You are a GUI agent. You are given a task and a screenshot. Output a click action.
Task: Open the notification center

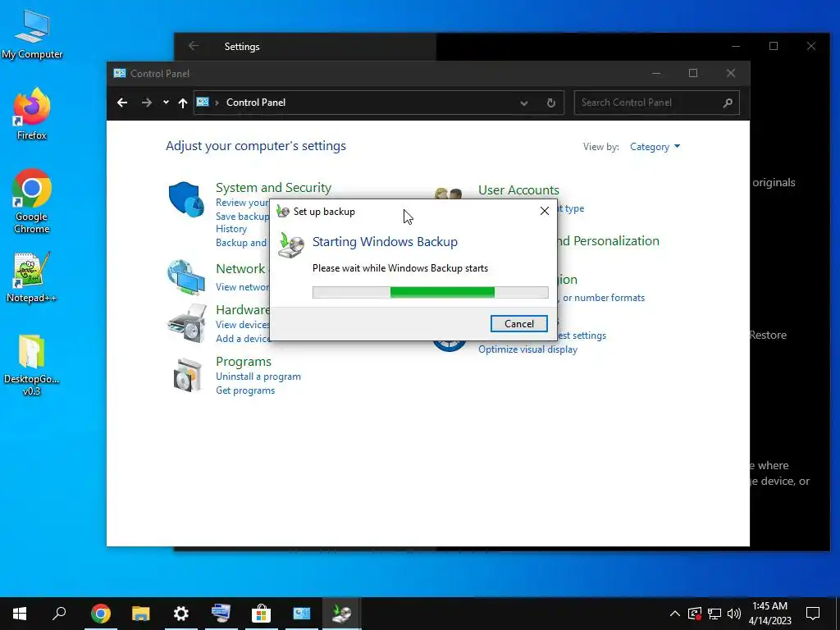coord(813,614)
